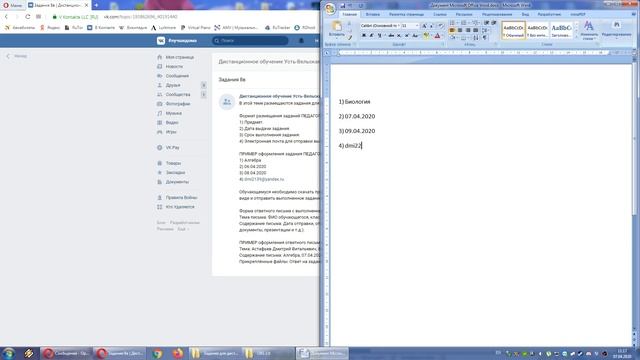This screenshot has width=640, height=360.
Task: Select the No Spacing style thumbnail
Action: tap(537, 30)
